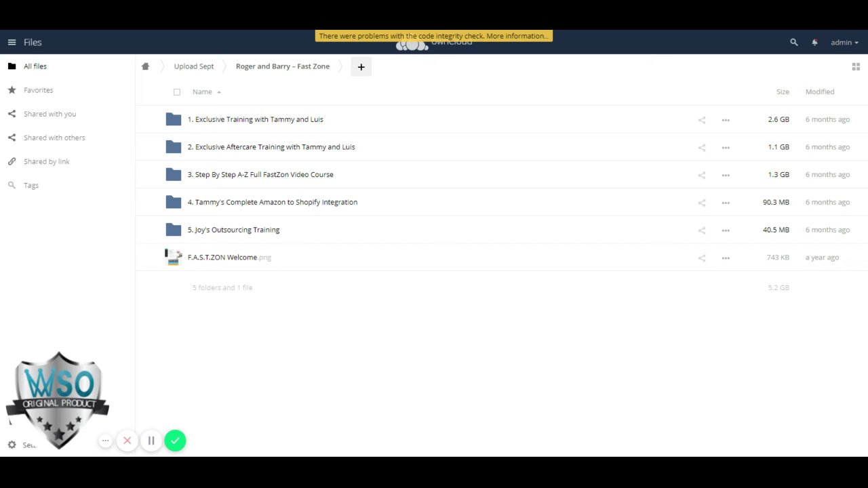This screenshot has width=868, height=488.
Task: Click folder icon of 2. Exclusive Aftercare Training
Action: (x=174, y=147)
